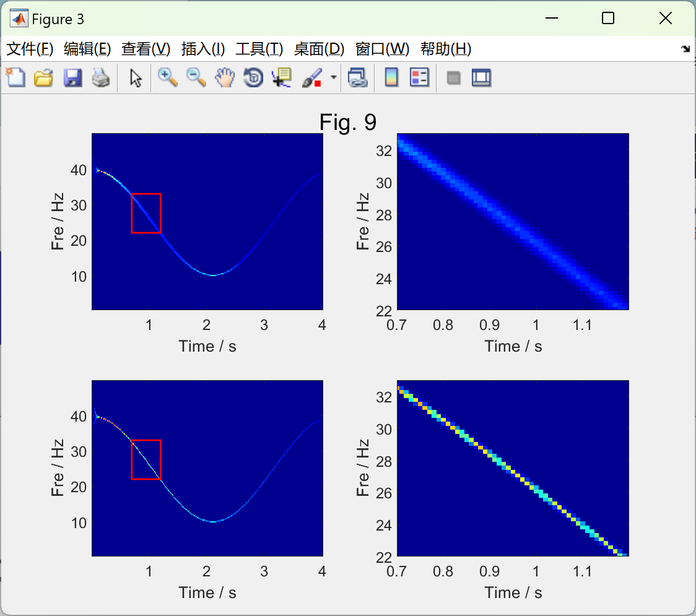
Task: Click the 'Fig. 9' title text
Action: [x=348, y=122]
